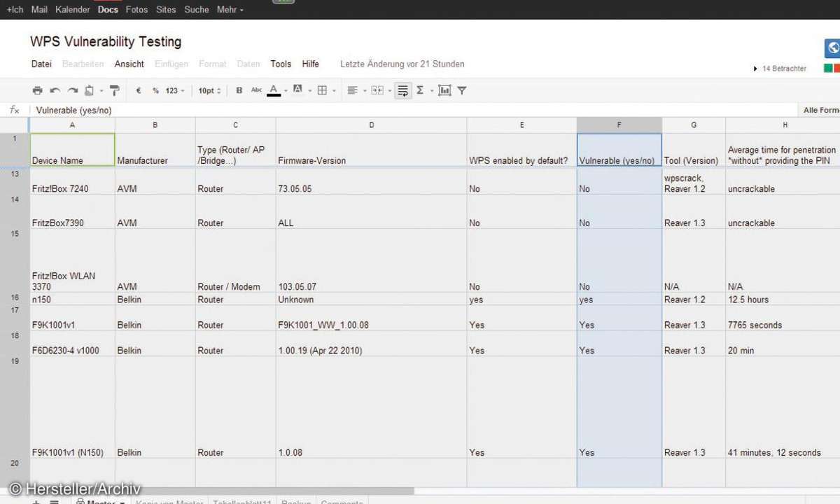This screenshot has width=840, height=504.
Task: Toggle text wrapping button
Action: 402,90
